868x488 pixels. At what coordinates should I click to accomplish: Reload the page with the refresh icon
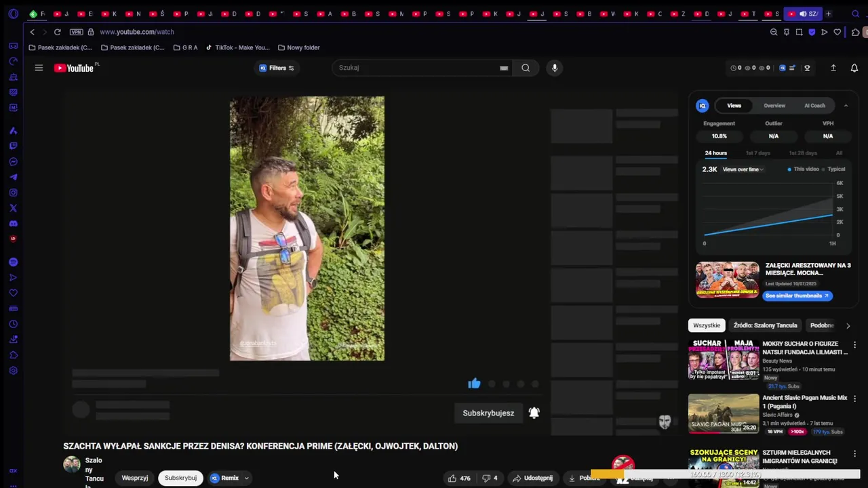58,32
